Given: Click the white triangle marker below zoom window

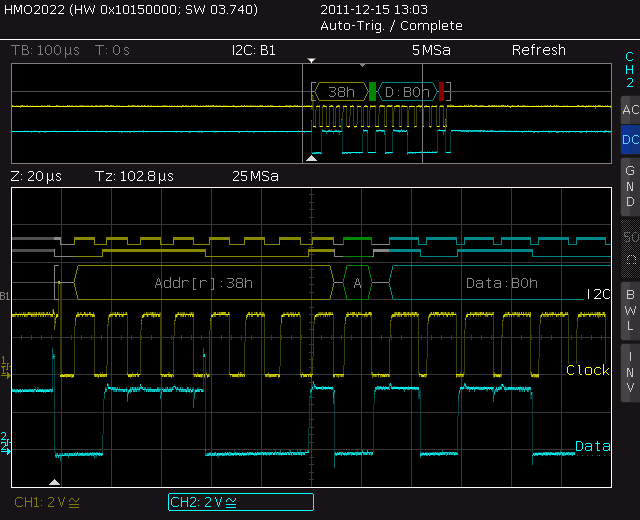Looking at the screenshot, I should pyautogui.click(x=54, y=482).
